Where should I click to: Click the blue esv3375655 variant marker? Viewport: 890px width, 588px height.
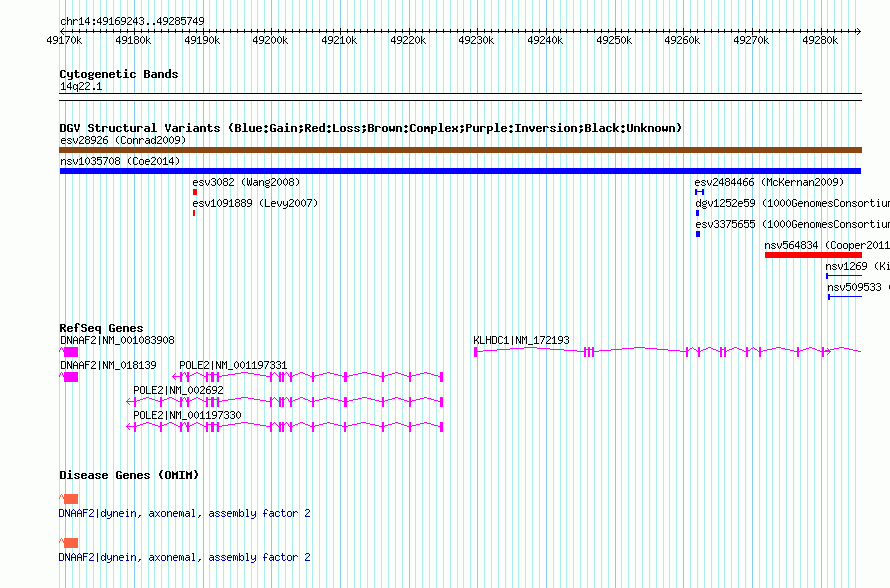click(x=698, y=234)
